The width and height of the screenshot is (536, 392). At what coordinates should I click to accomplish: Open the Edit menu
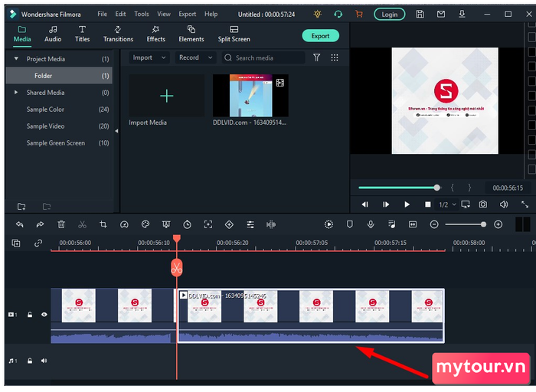(x=120, y=14)
